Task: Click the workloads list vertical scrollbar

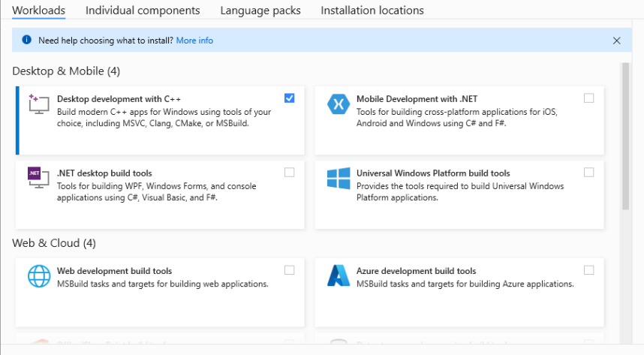Action: click(625, 137)
